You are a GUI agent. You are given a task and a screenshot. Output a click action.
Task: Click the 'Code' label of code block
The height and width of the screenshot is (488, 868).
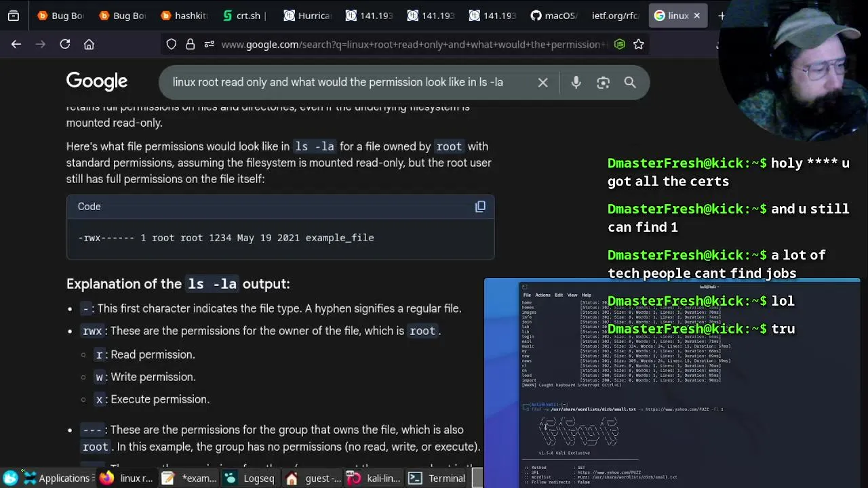point(89,206)
